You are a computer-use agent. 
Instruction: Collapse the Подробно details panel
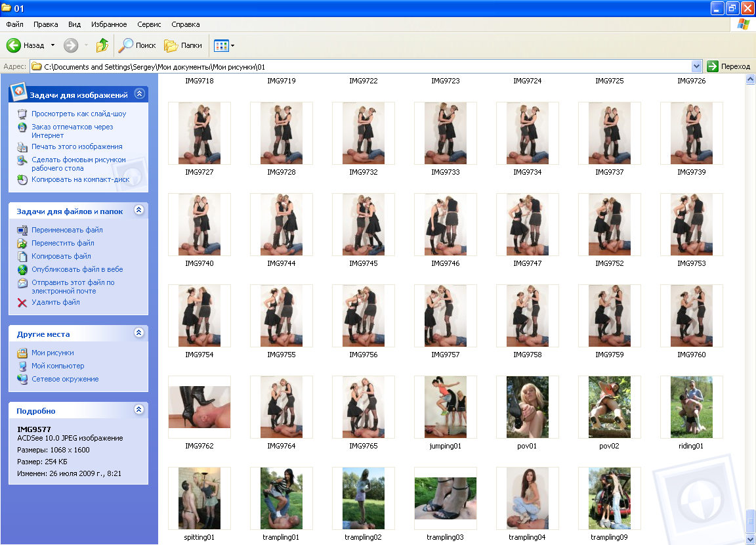tap(139, 410)
